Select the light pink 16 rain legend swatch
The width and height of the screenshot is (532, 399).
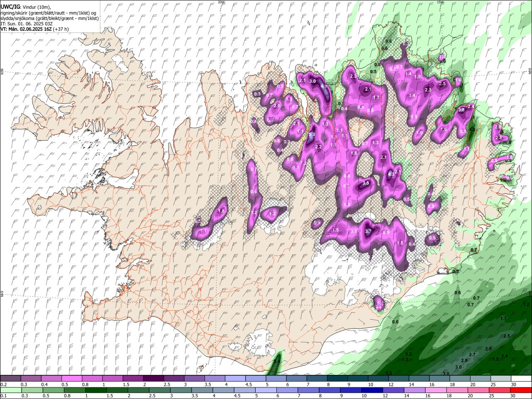click(x=436, y=390)
